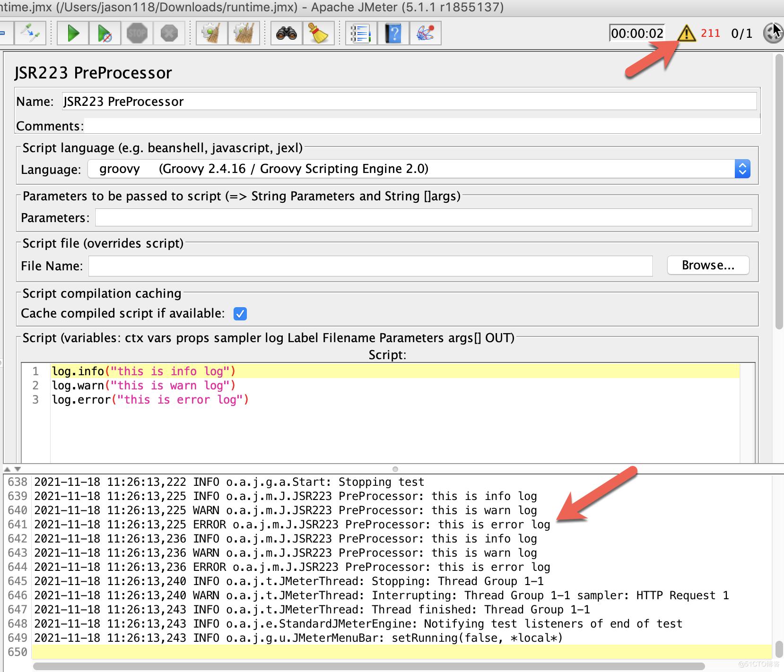Click the main panel vertical scrollbar
The width and height of the screenshot is (784, 672).
(x=779, y=191)
